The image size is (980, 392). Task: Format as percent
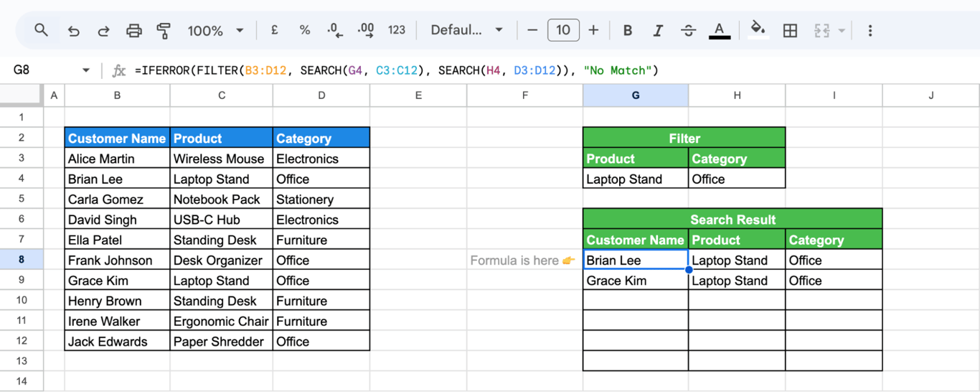pyautogui.click(x=305, y=30)
